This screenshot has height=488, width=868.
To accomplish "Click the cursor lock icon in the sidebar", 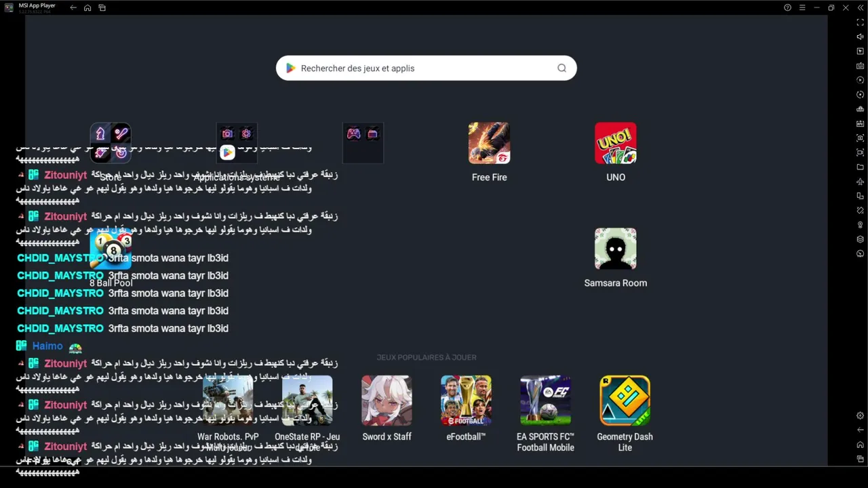I will (860, 52).
